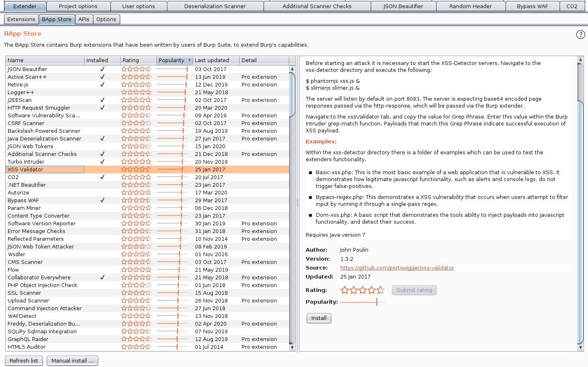This screenshot has width=588, height=367.
Task: Click extension list scrollbar down arrow
Action: pyautogui.click(x=292, y=348)
